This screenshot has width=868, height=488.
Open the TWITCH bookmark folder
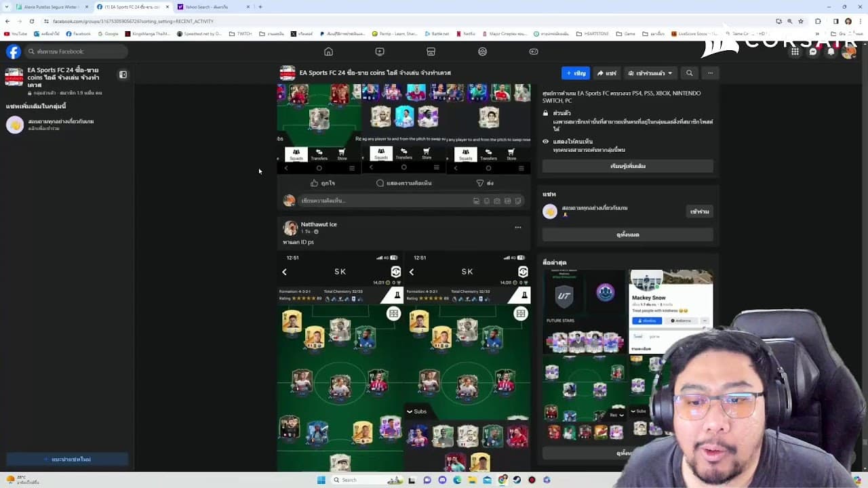[x=240, y=33]
